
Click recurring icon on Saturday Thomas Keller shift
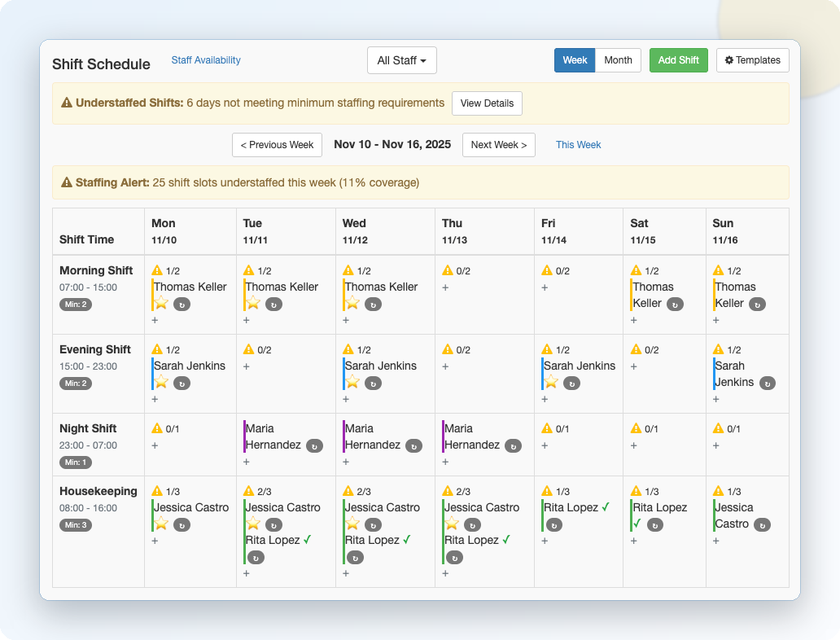pos(675,305)
